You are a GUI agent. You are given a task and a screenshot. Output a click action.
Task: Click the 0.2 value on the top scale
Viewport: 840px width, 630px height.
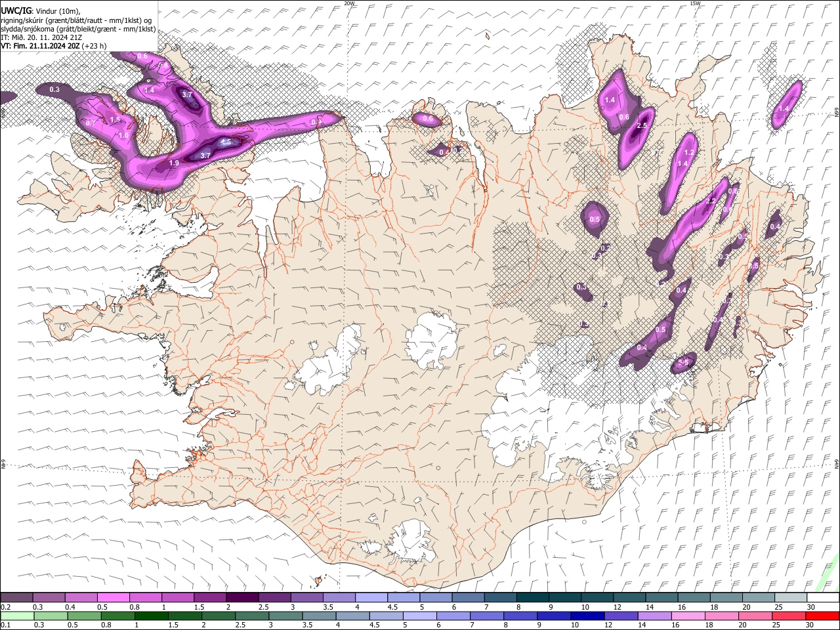[5, 607]
